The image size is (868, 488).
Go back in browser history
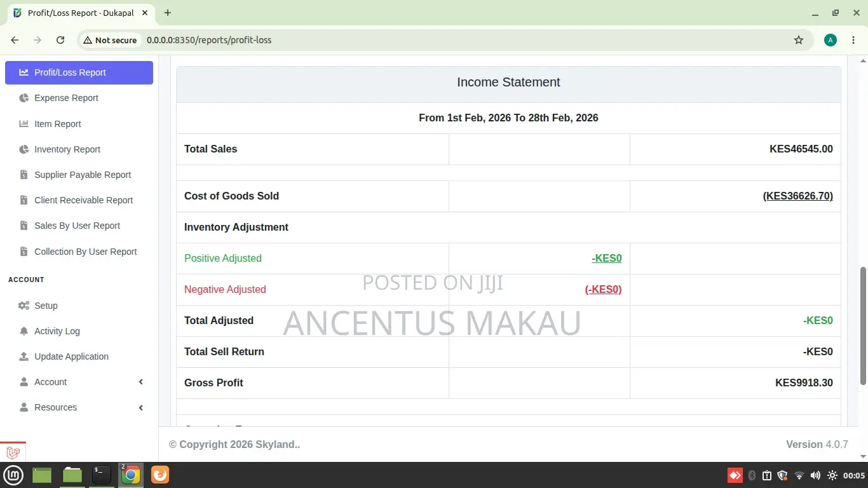[x=15, y=40]
